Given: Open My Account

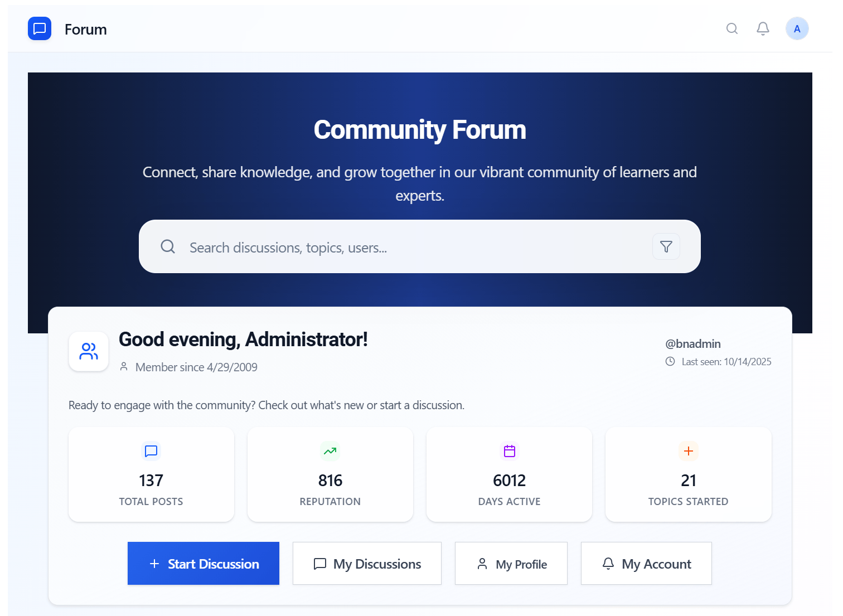Looking at the screenshot, I should pos(646,564).
